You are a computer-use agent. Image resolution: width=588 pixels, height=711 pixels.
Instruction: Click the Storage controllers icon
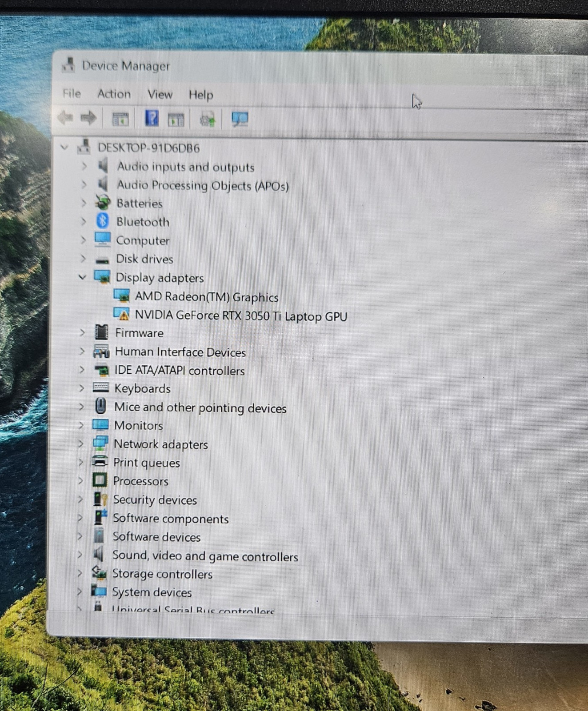coord(99,573)
